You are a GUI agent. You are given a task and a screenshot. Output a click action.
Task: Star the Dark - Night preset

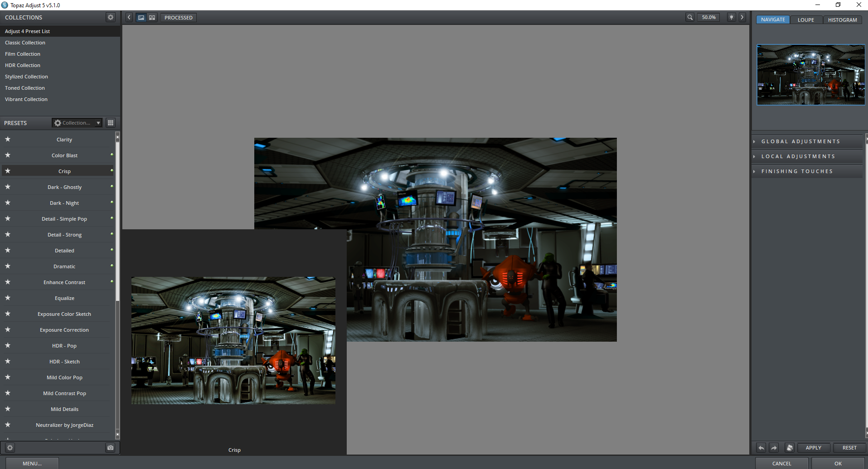(8, 203)
